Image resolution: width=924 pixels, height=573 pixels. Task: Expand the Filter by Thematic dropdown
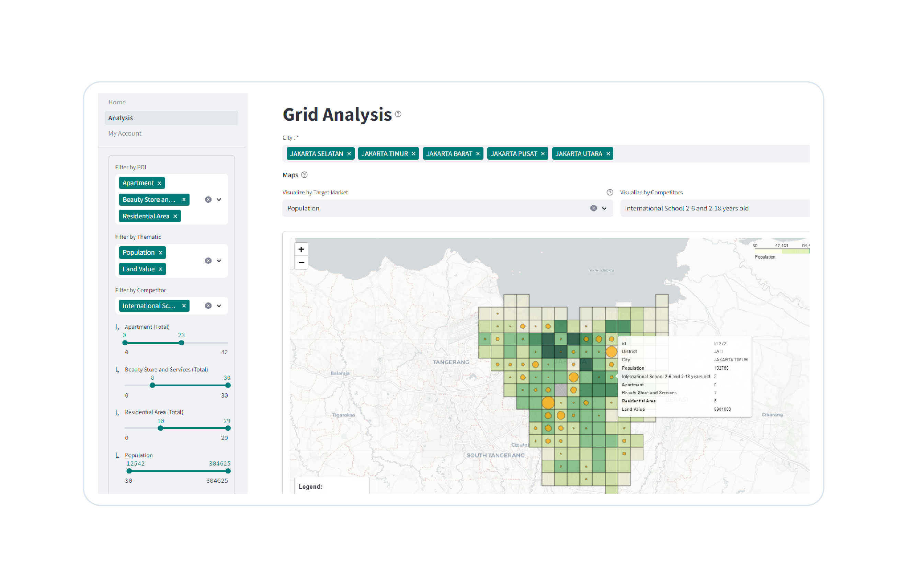point(219,261)
